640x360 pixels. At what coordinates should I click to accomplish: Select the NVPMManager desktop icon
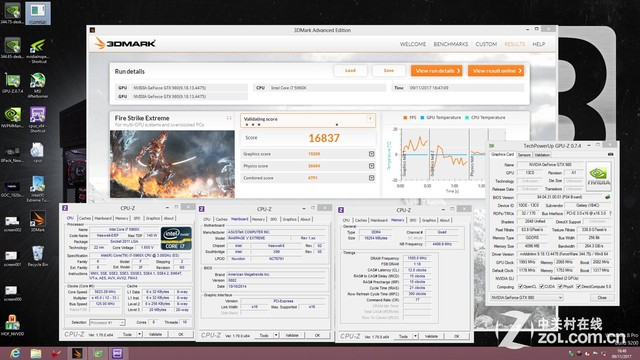(x=12, y=118)
